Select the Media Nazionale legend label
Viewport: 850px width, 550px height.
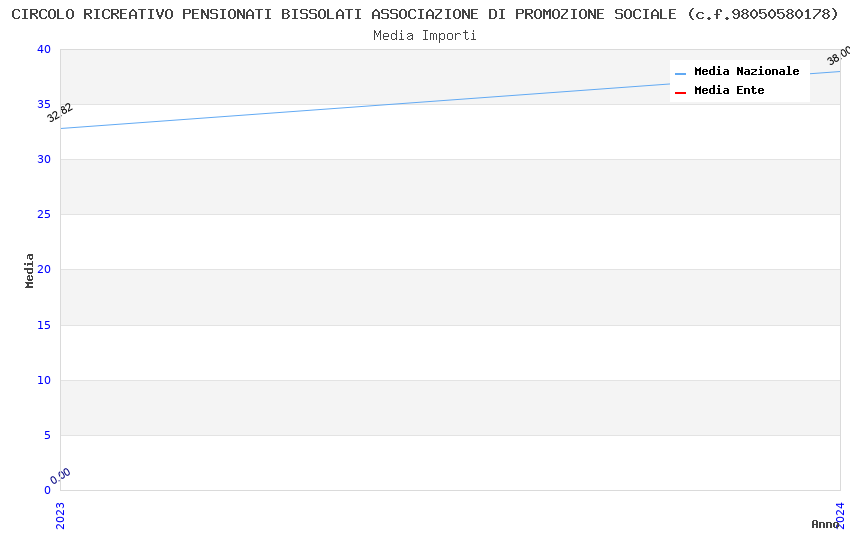pyautogui.click(x=746, y=72)
